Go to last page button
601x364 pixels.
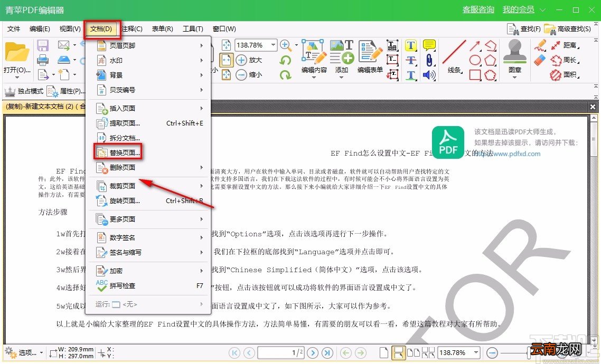point(327,352)
